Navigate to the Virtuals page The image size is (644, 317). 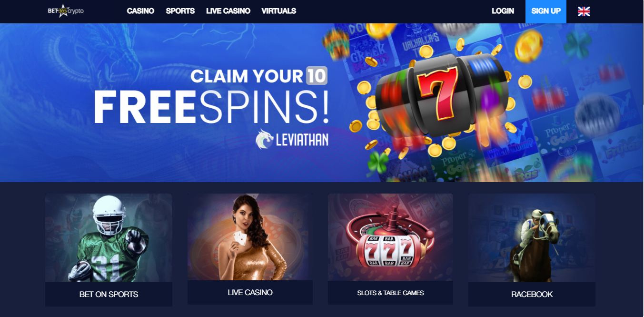coord(279,11)
